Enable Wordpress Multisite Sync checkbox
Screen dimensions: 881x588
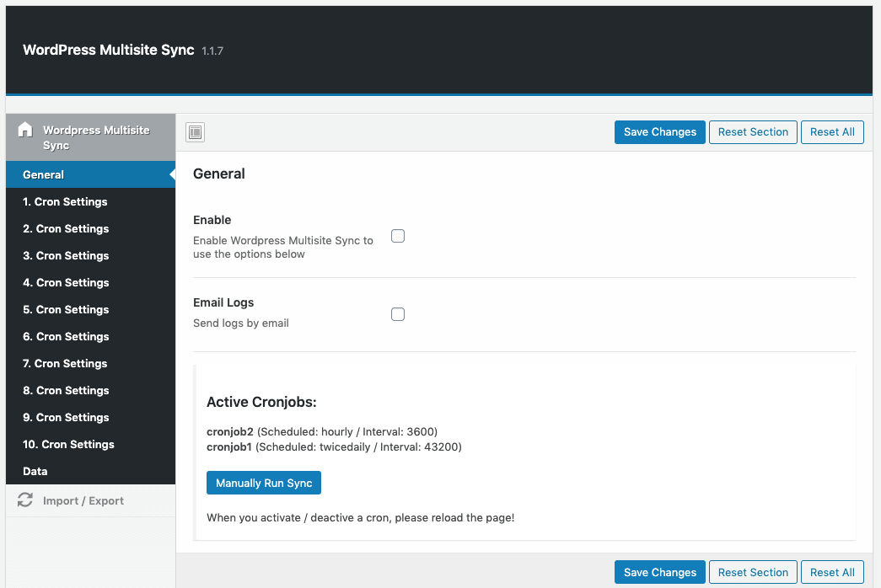(397, 236)
